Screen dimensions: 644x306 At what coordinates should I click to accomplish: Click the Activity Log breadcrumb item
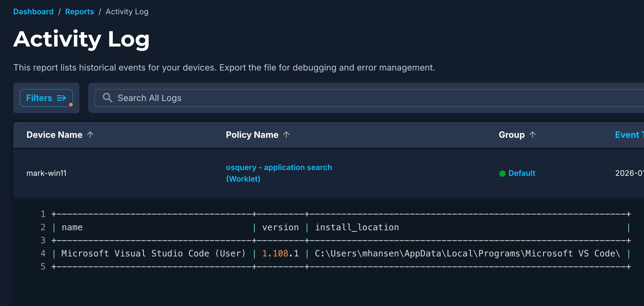127,12
